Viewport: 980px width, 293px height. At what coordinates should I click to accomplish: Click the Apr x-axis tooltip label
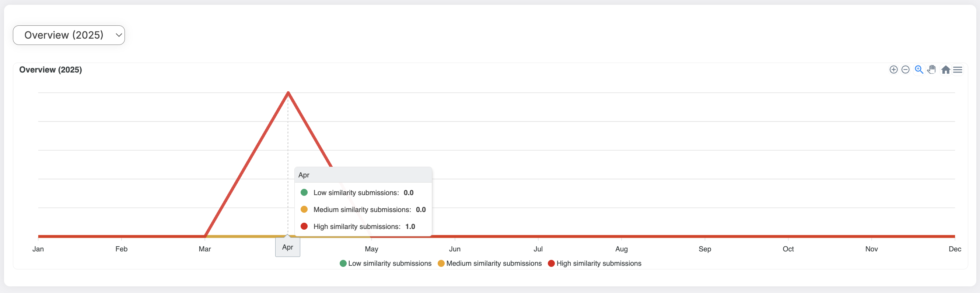pos(288,247)
